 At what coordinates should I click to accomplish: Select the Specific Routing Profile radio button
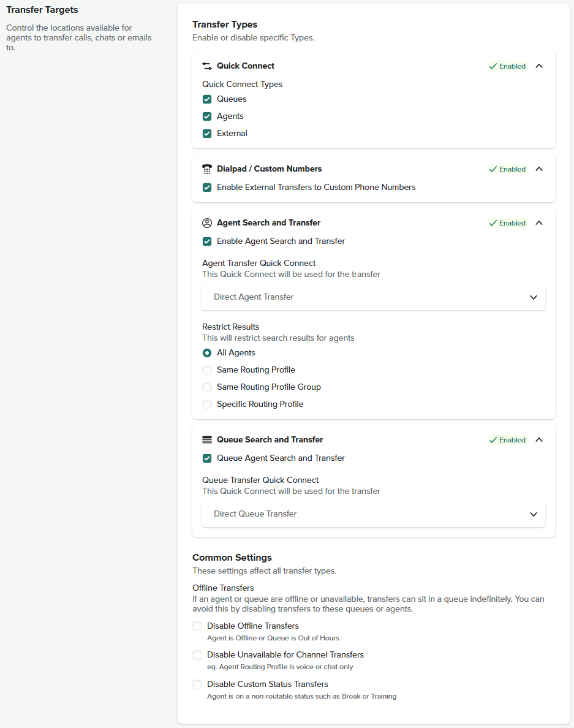click(x=207, y=404)
